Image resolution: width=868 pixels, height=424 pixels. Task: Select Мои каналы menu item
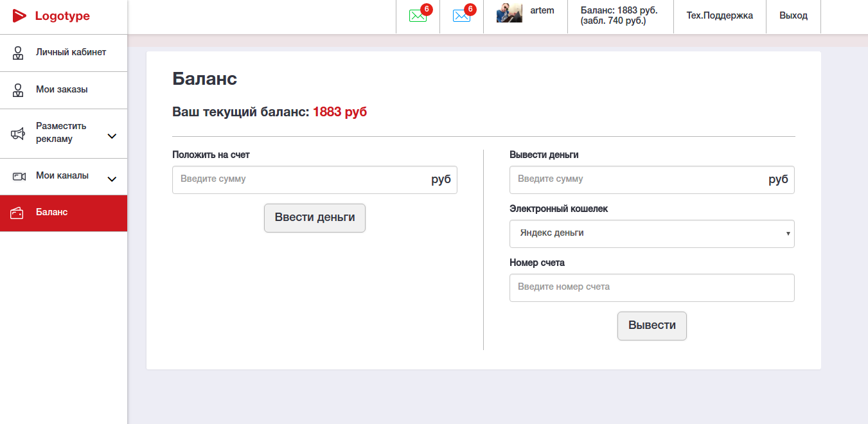[64, 177]
